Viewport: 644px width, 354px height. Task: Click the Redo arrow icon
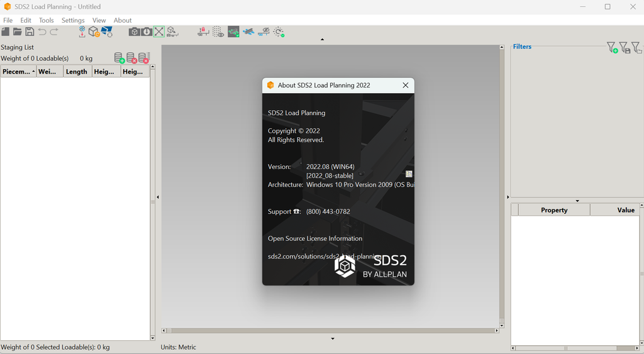[54, 31]
